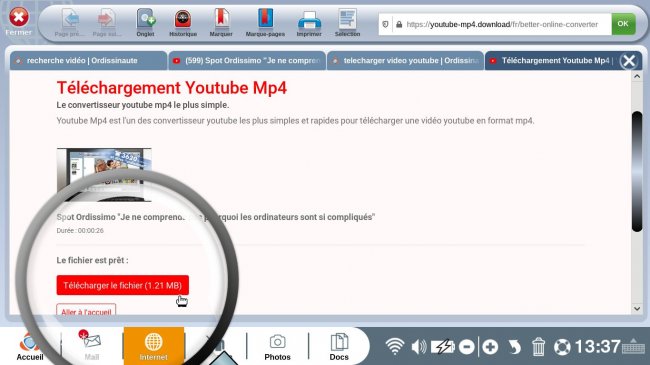Viewport: 650px width, 365px height.
Task: Click the 'Téléchargement Youtube Mp4' heading
Action: point(172,88)
